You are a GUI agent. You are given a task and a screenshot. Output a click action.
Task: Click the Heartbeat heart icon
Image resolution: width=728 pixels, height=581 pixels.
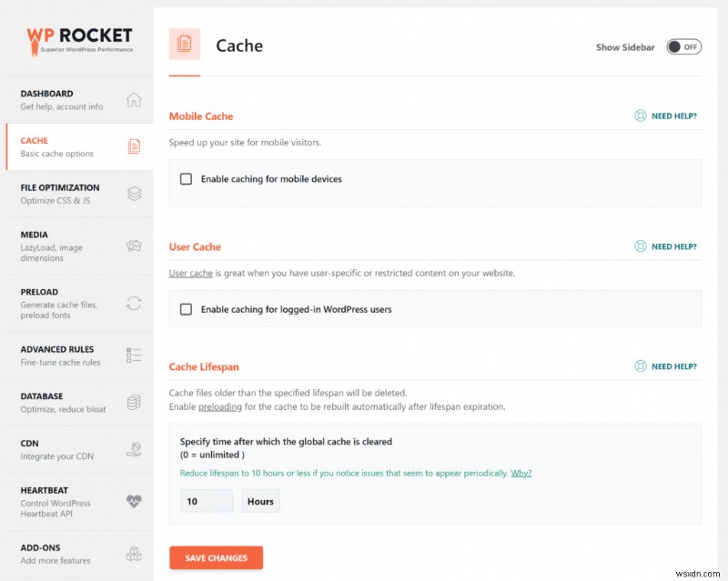[x=135, y=502]
